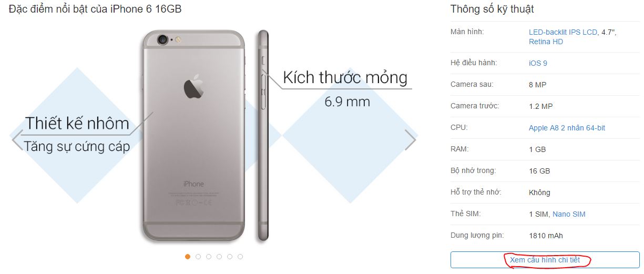Select the second carousel dot
644x274 pixels.
[x=198, y=257]
